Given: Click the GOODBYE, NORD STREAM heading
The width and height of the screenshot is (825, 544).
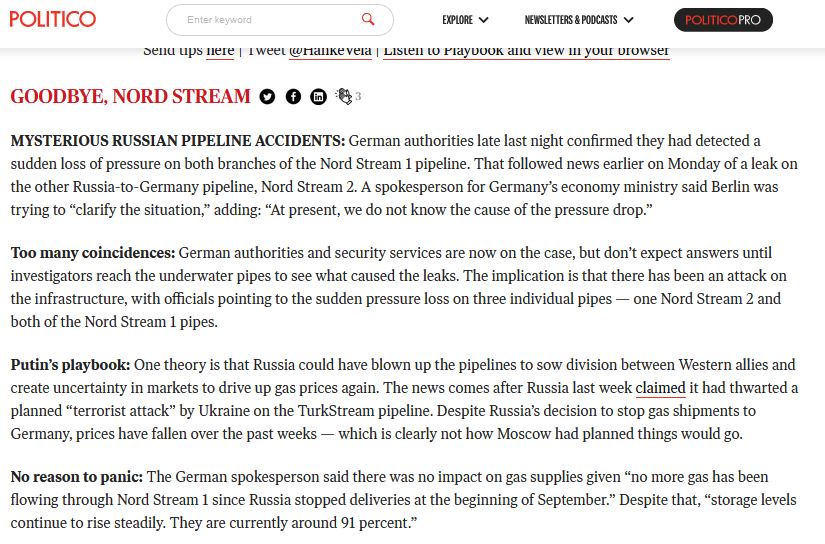Looking at the screenshot, I should coord(130,97).
